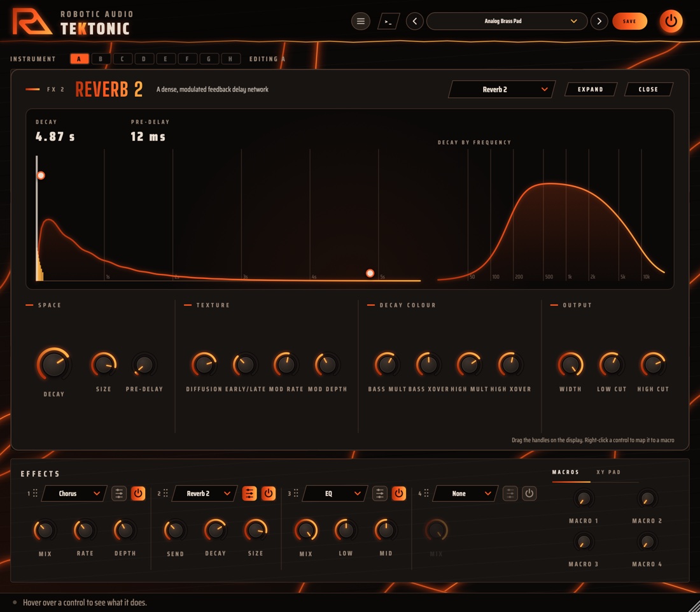Image resolution: width=700 pixels, height=612 pixels.
Task: Switch to the XY PAD tab
Action: 608,472
